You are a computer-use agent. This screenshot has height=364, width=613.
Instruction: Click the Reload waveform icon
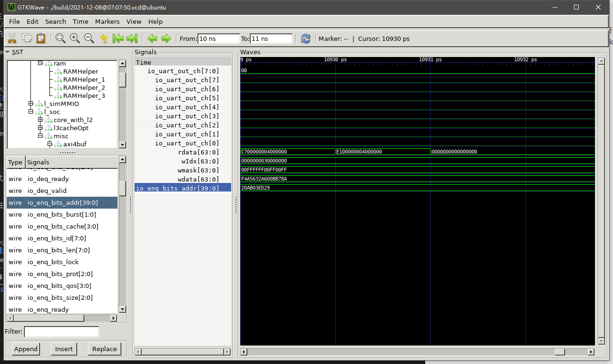pos(305,38)
